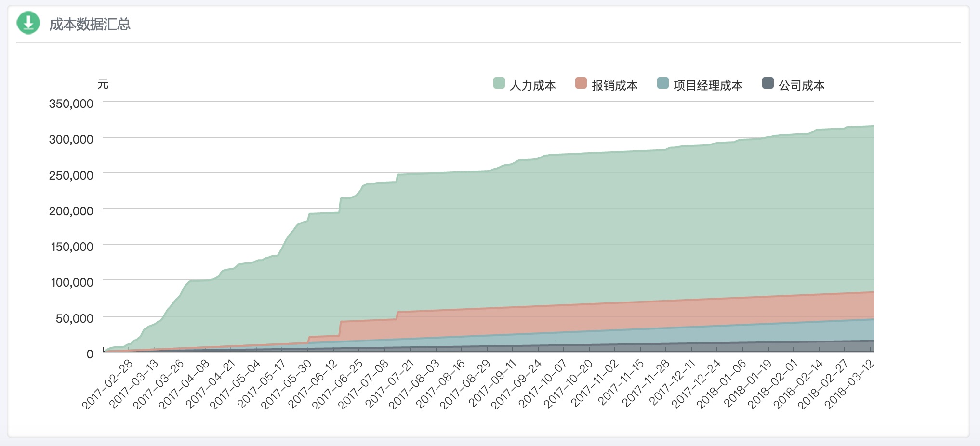Click the 2017-11-15 x-axis date label

[622, 384]
